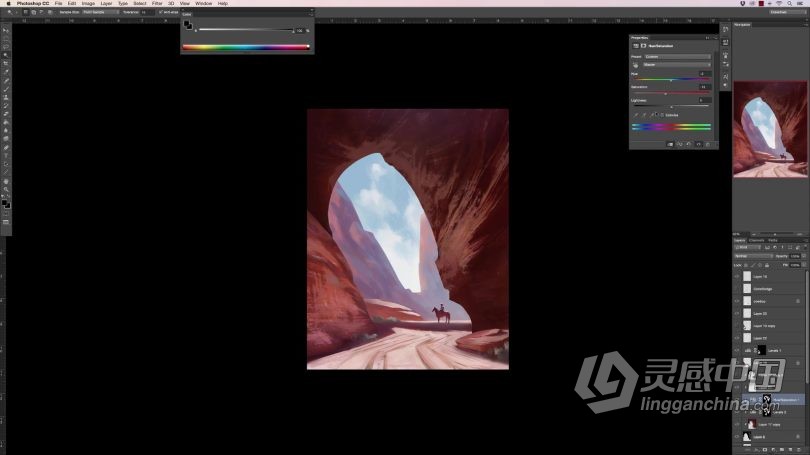The image size is (810, 455).
Task: Click the clip-to-layer icon in Properties panel
Action: click(670, 144)
